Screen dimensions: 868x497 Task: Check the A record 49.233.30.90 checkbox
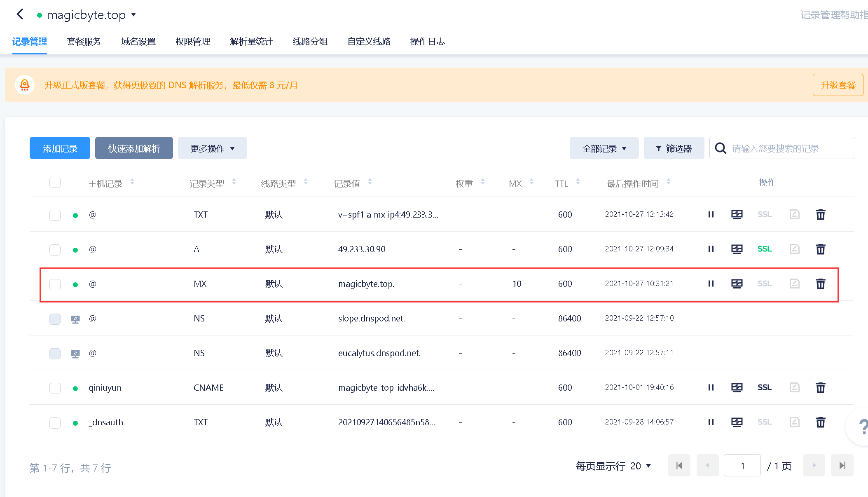coord(55,250)
